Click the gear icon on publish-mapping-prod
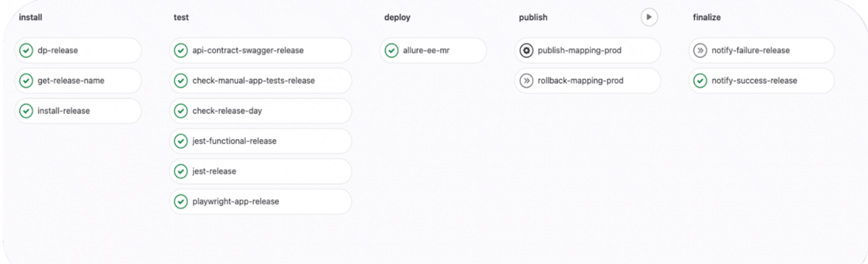 (526, 51)
